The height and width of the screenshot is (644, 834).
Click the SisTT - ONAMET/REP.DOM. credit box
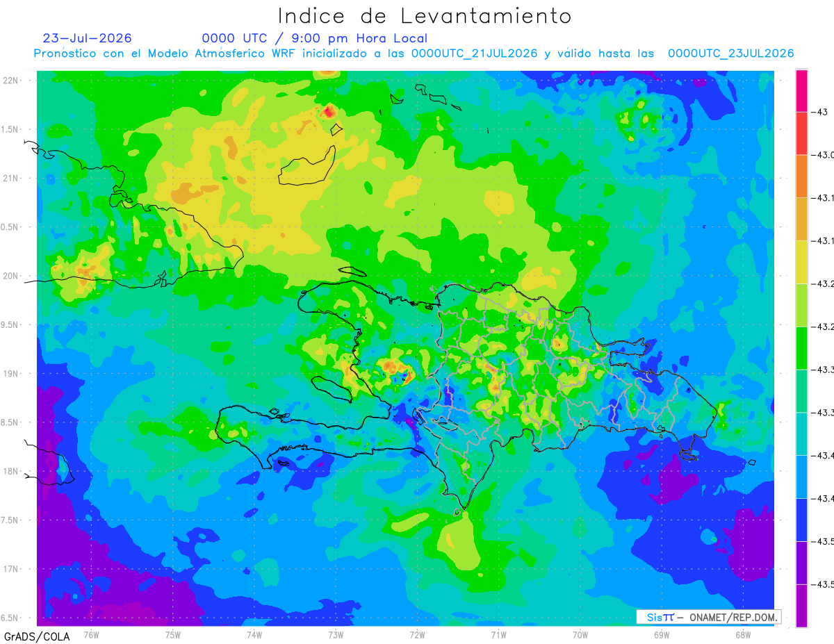(x=708, y=617)
